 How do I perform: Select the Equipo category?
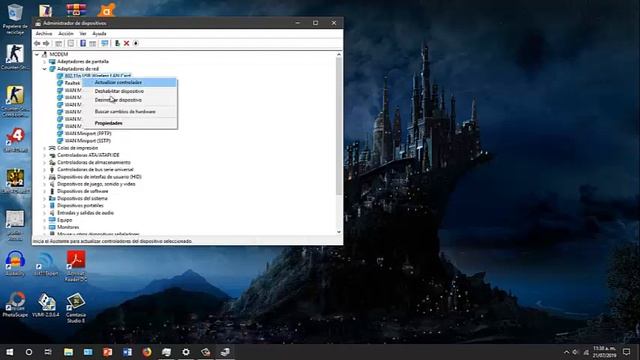point(64,220)
